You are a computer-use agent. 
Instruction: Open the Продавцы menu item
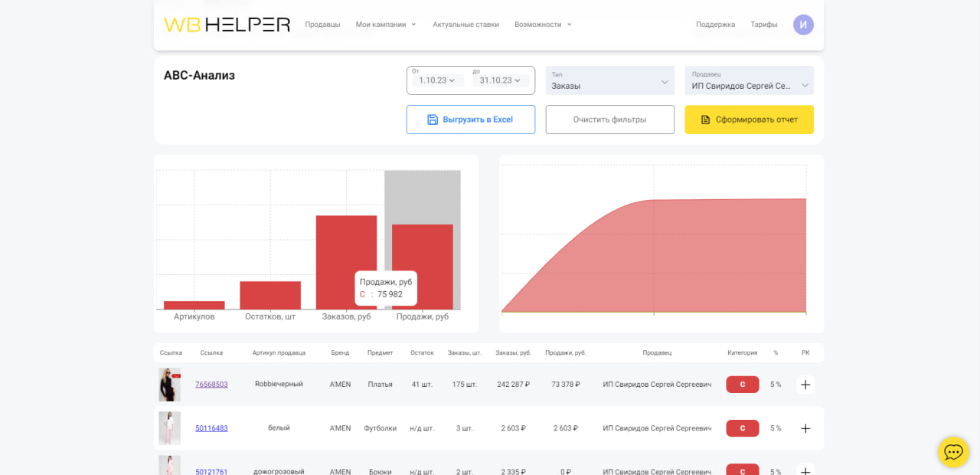tap(322, 25)
